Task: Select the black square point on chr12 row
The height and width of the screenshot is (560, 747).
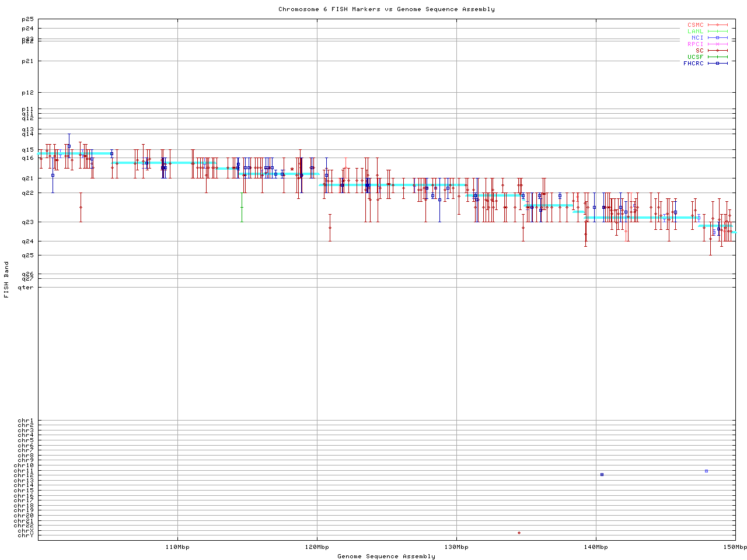Action: (602, 474)
